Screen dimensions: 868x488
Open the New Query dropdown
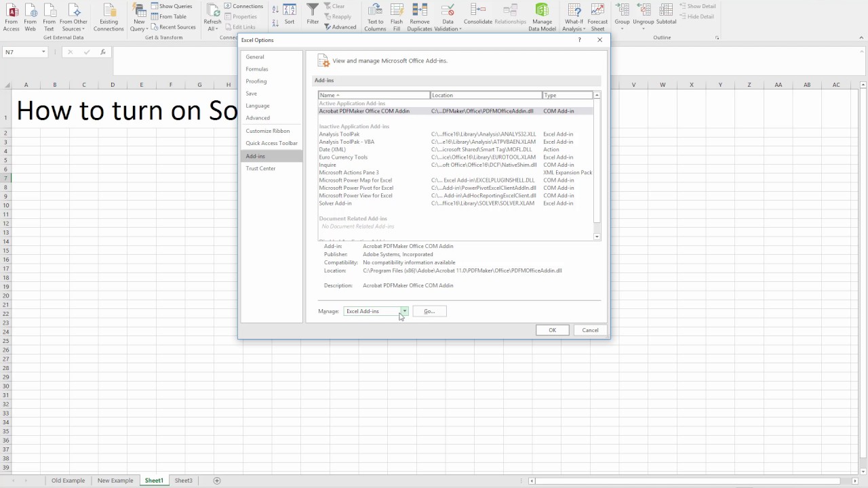pos(138,17)
